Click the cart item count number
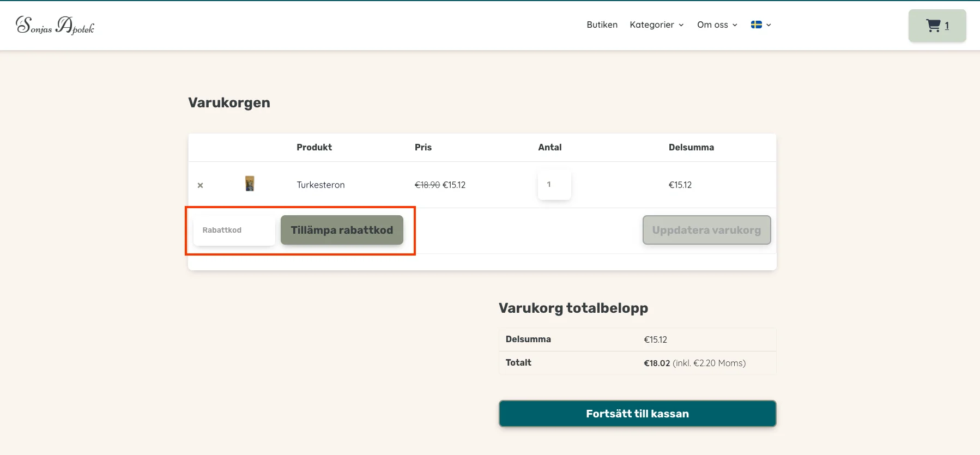Viewport: 980px width, 455px height. coord(947,26)
